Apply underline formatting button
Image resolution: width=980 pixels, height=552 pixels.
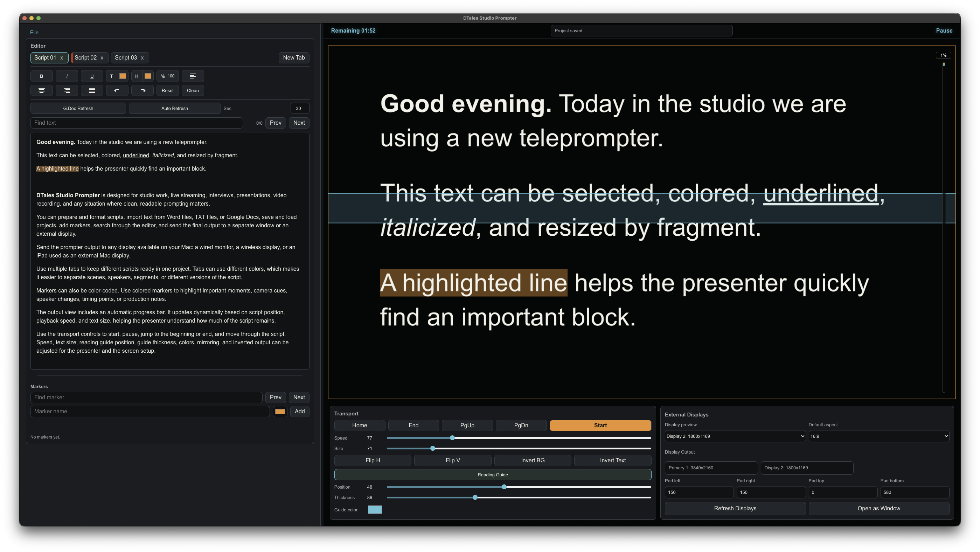pyautogui.click(x=92, y=76)
